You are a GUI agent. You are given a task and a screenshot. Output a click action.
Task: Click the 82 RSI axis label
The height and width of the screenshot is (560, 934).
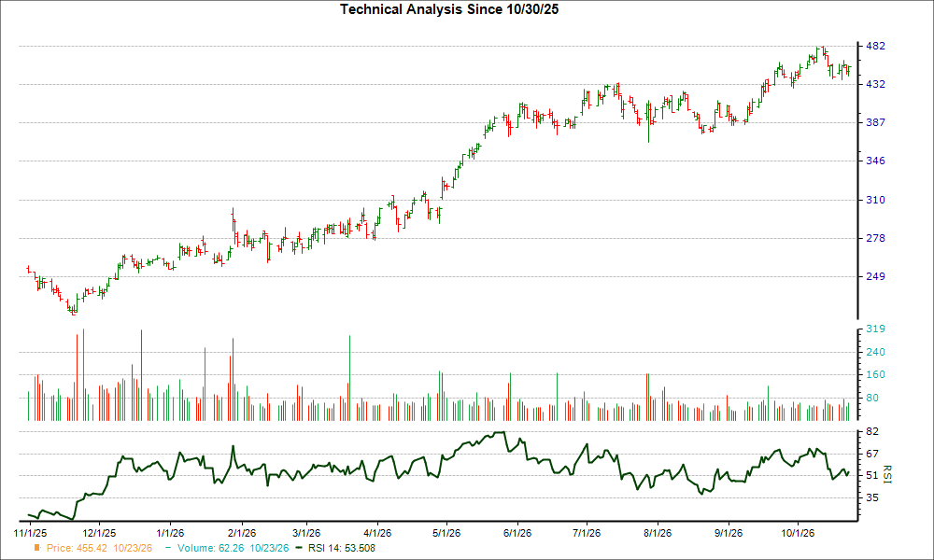tap(872, 431)
